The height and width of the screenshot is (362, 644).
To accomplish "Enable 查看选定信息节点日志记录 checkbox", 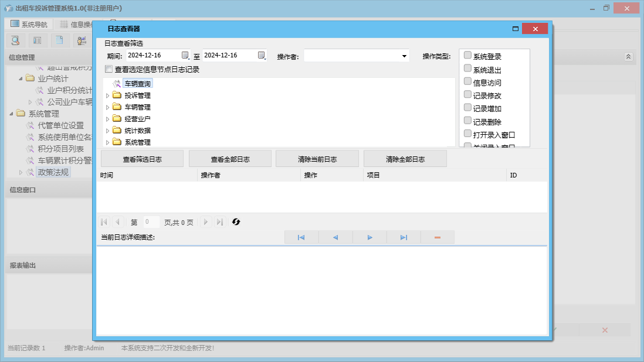I will [109, 69].
